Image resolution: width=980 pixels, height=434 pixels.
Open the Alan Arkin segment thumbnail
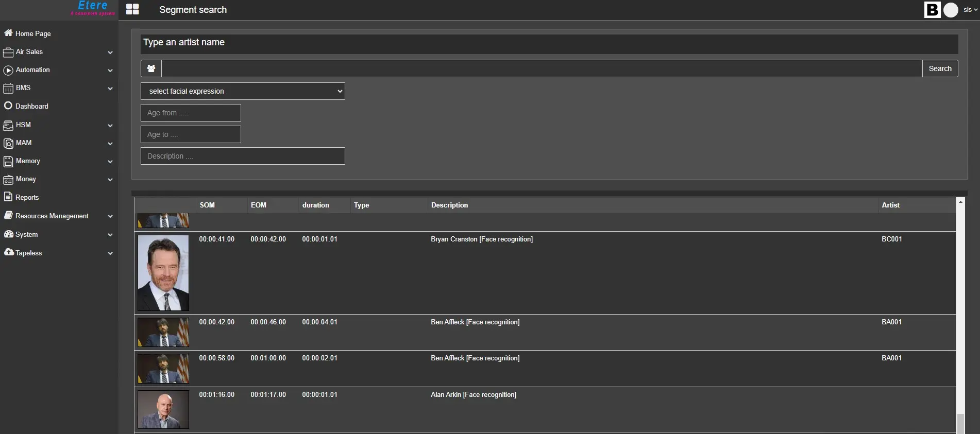click(163, 409)
